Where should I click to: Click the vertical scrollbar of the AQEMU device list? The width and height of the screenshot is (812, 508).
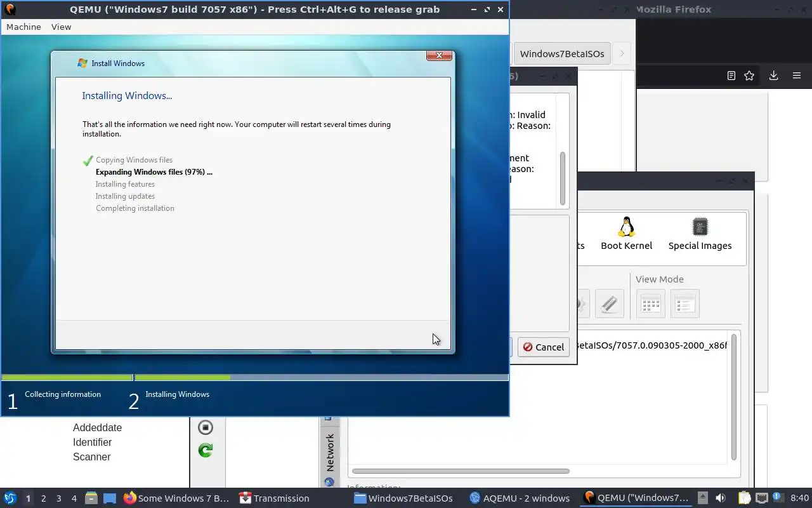(x=734, y=397)
